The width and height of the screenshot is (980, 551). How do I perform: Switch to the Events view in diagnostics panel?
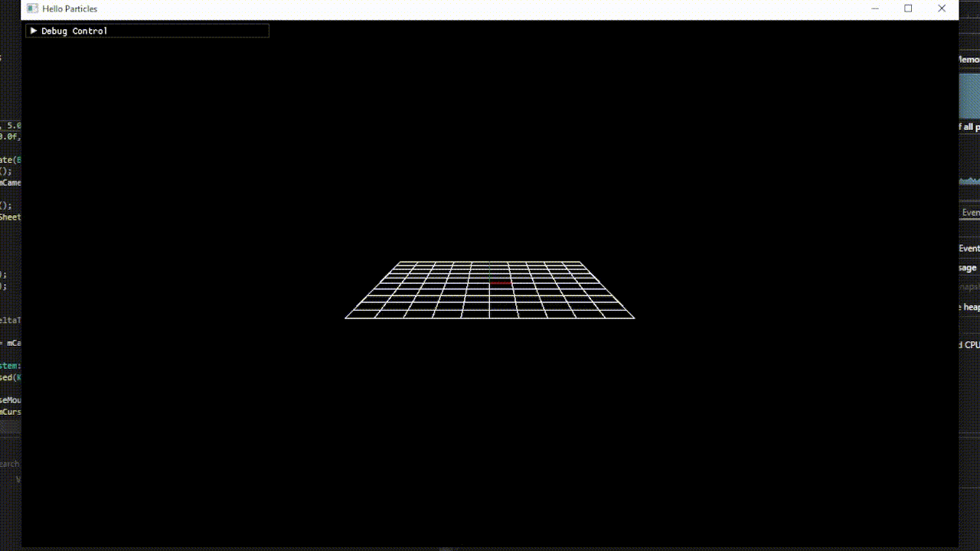tap(971, 212)
